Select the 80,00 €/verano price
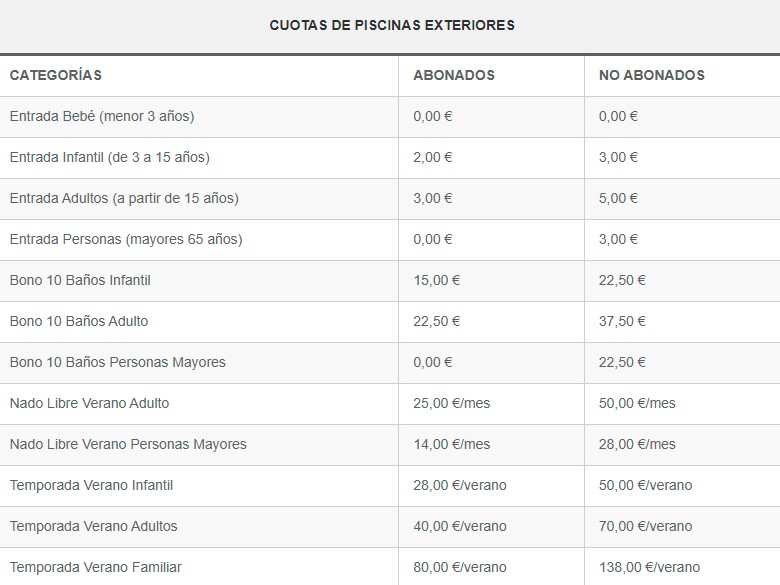 (460, 567)
